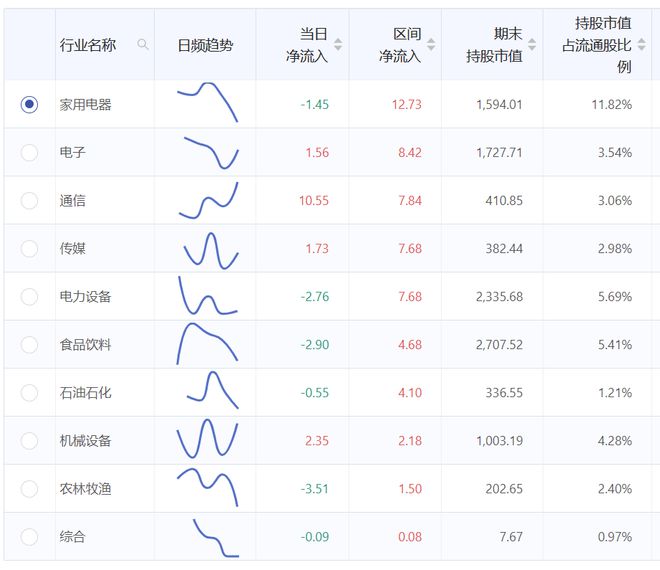
Task: Click the -1.45 daily inflow value
Action: (x=314, y=104)
